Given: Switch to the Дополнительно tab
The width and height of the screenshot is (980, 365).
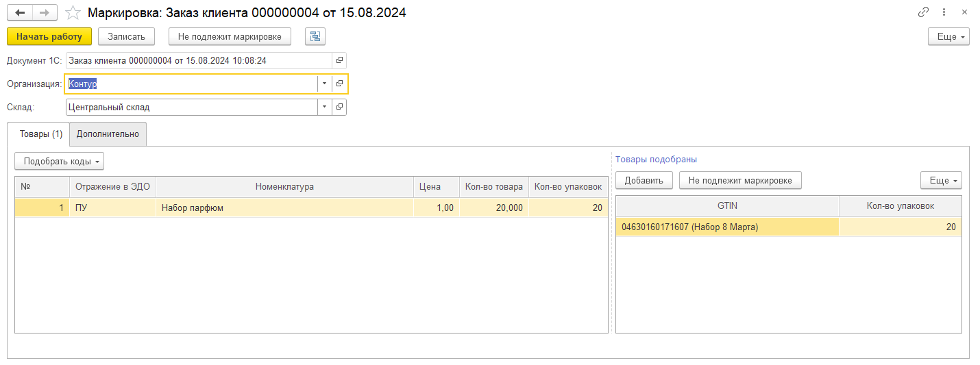Looking at the screenshot, I should coord(108,134).
